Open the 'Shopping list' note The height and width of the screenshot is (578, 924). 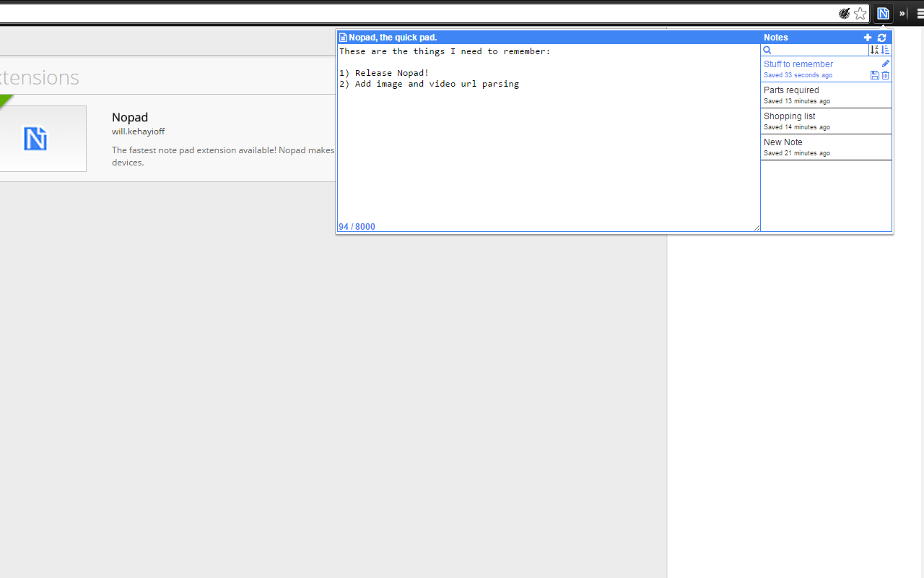[826, 121]
